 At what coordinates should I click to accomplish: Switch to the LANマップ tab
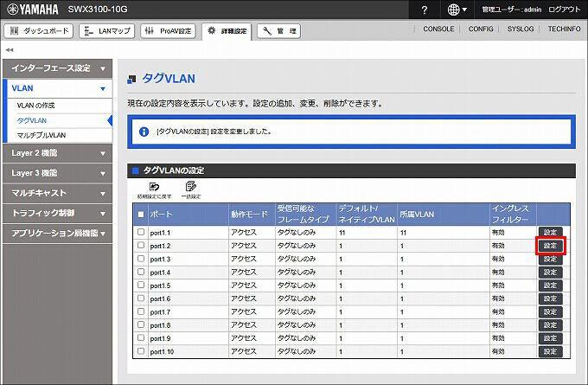coord(106,31)
